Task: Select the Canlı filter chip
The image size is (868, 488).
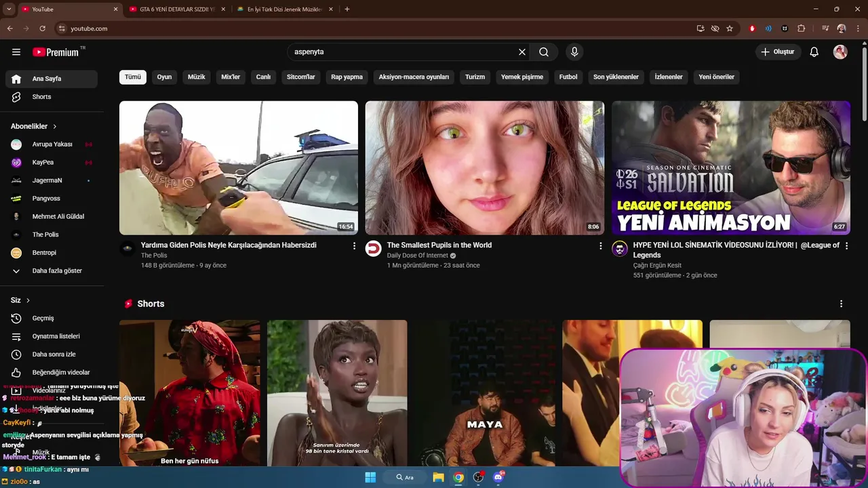Action: pos(263,77)
